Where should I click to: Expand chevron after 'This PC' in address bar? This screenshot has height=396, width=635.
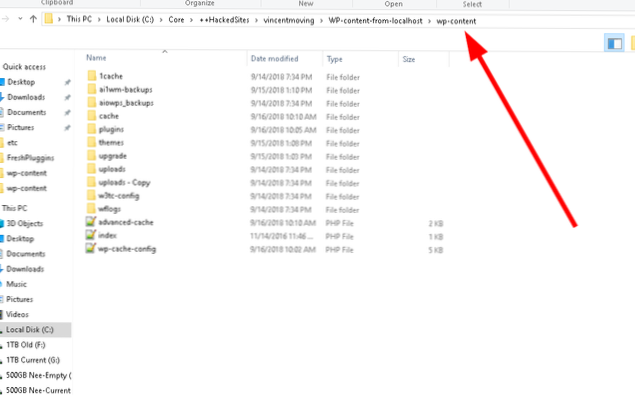coord(99,19)
